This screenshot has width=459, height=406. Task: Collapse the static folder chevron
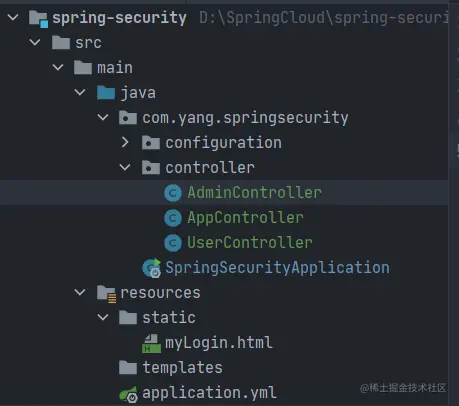(103, 317)
